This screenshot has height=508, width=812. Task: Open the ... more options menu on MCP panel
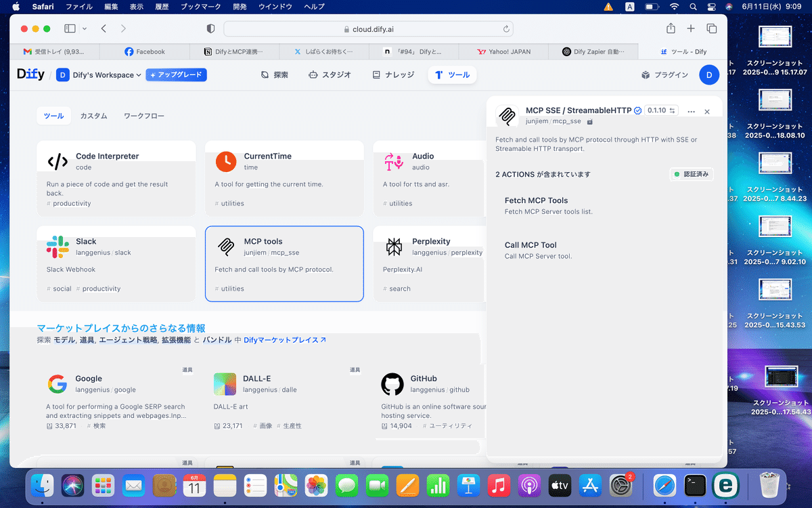click(x=690, y=110)
